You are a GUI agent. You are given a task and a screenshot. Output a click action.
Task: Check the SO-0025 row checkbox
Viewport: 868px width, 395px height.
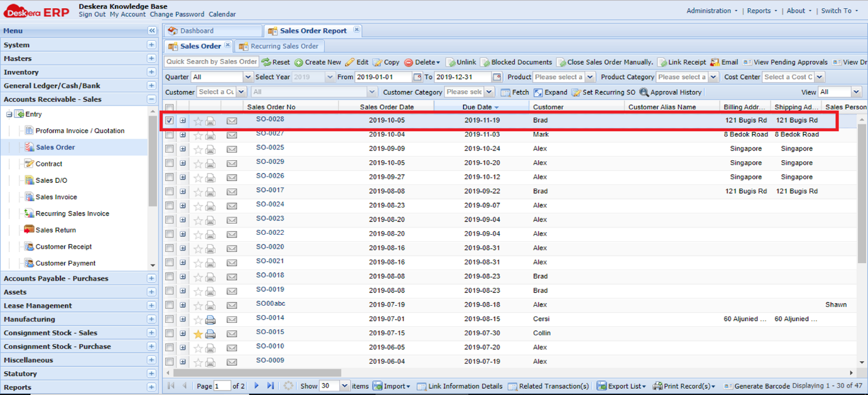click(x=170, y=149)
